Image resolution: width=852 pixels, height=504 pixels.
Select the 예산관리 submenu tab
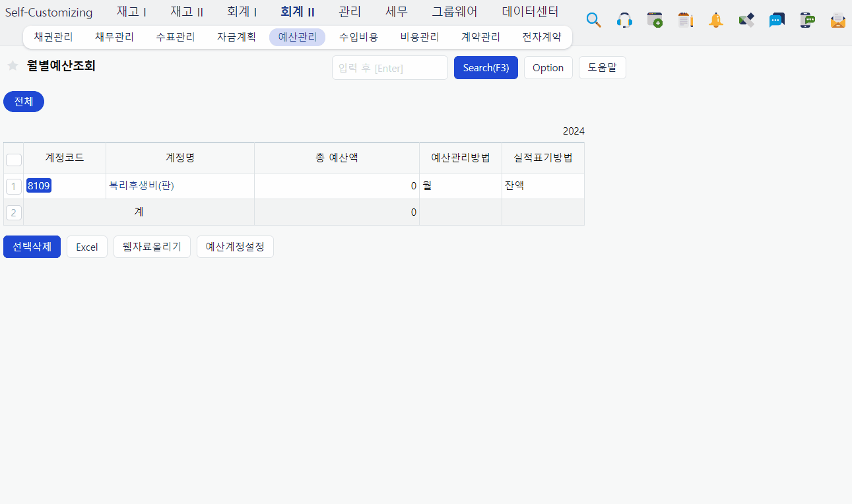pyautogui.click(x=298, y=37)
